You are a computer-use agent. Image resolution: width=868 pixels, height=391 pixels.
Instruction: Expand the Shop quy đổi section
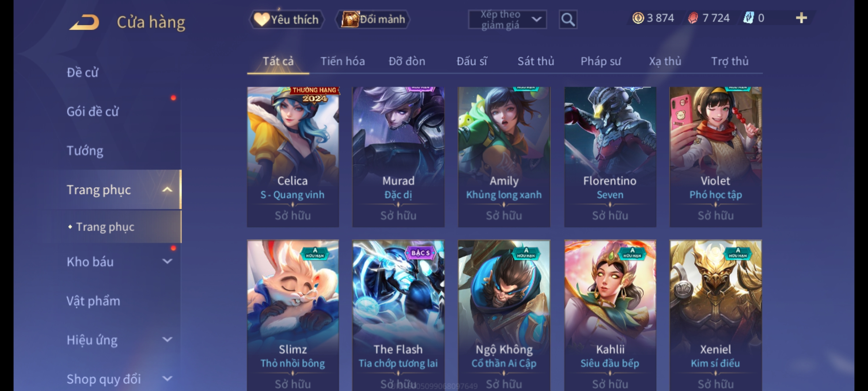167,379
